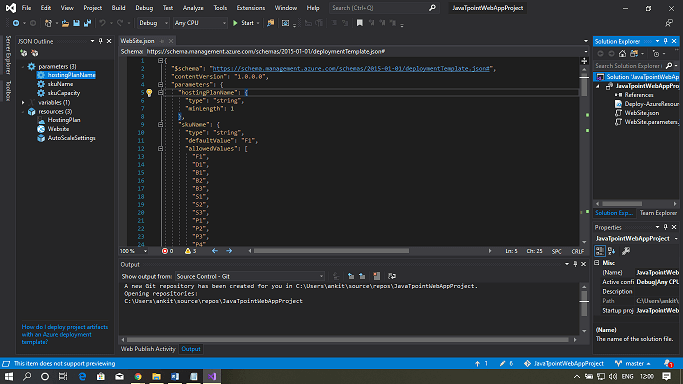Click the JavaTpointWebAppProject repository in status bar
The width and height of the screenshot is (683, 384).
pos(564,364)
